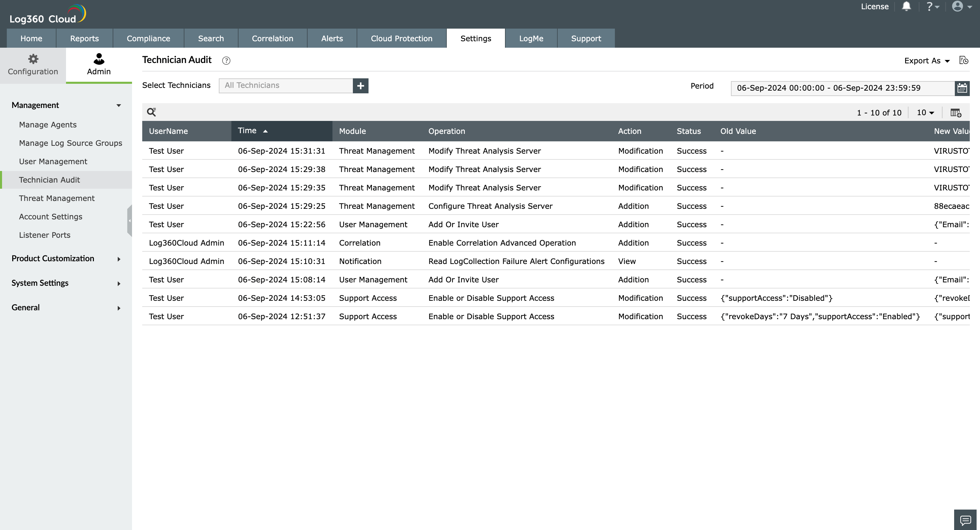Open Threat Management in sidebar
This screenshot has height=530, width=980.
tap(57, 198)
